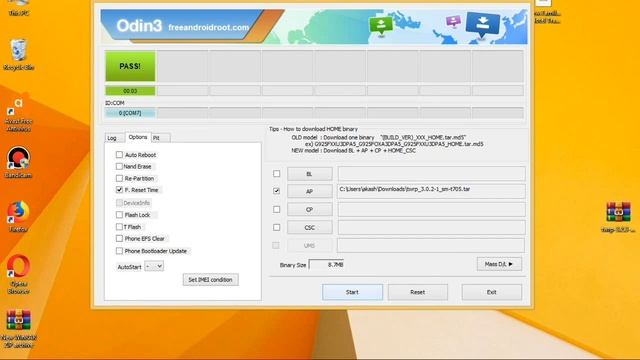Open the Recycle Bin desktop icon
This screenshot has height=360, width=640.
tap(18, 54)
